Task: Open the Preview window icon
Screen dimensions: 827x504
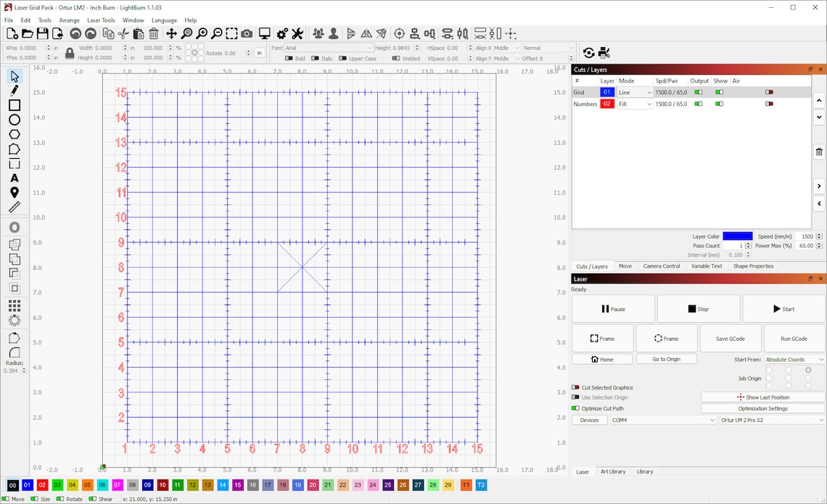Action: pos(263,33)
